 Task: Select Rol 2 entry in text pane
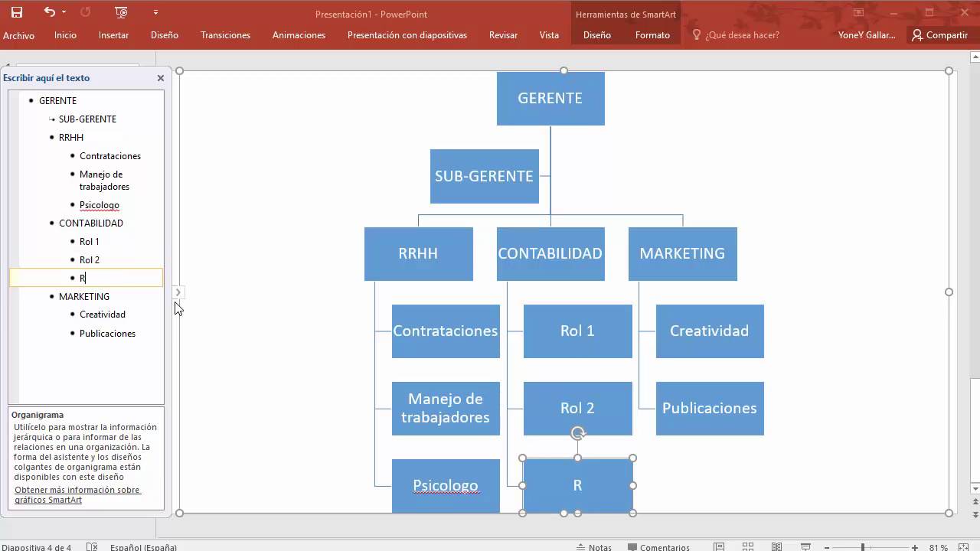tap(90, 260)
